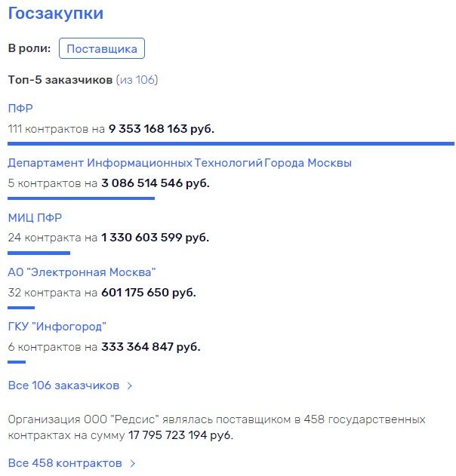This screenshot has height=476, width=456.
Task: Click the total sum 17 795 723 194 руб.
Action: tap(180, 435)
